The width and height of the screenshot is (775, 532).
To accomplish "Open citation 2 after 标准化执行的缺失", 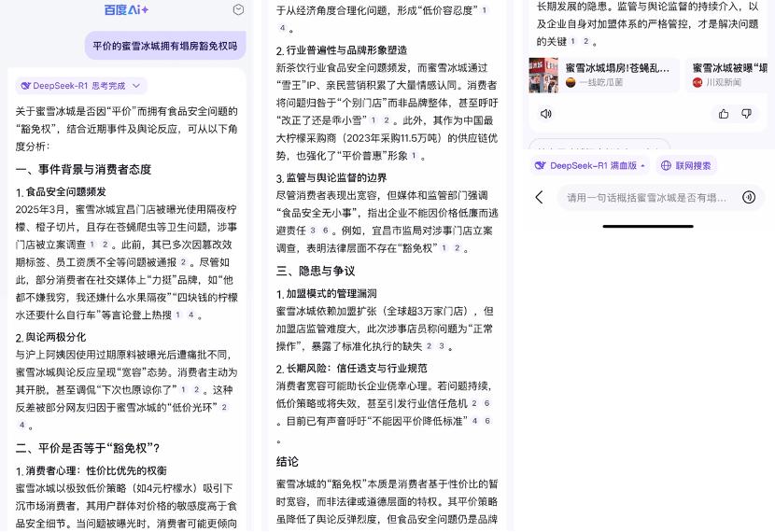I will click(x=429, y=345).
